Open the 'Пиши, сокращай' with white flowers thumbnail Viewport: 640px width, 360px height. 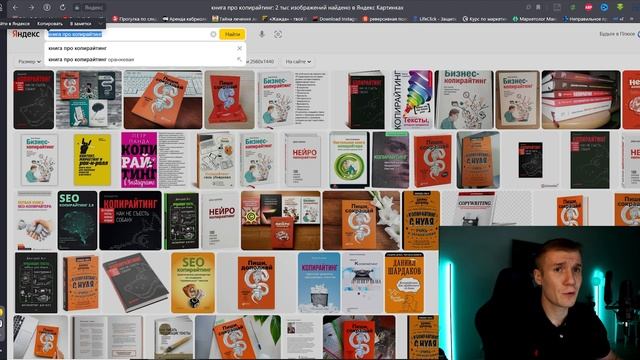pos(361,220)
